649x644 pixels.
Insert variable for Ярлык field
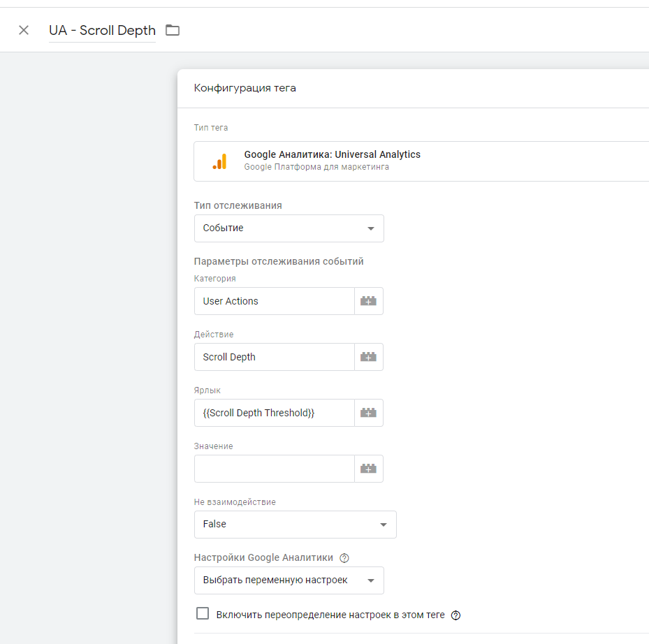coord(368,413)
